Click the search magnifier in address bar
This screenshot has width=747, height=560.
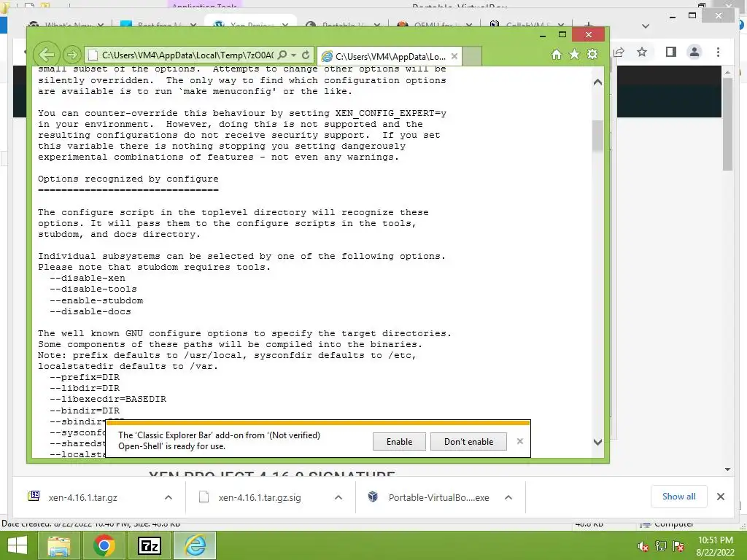click(x=282, y=55)
